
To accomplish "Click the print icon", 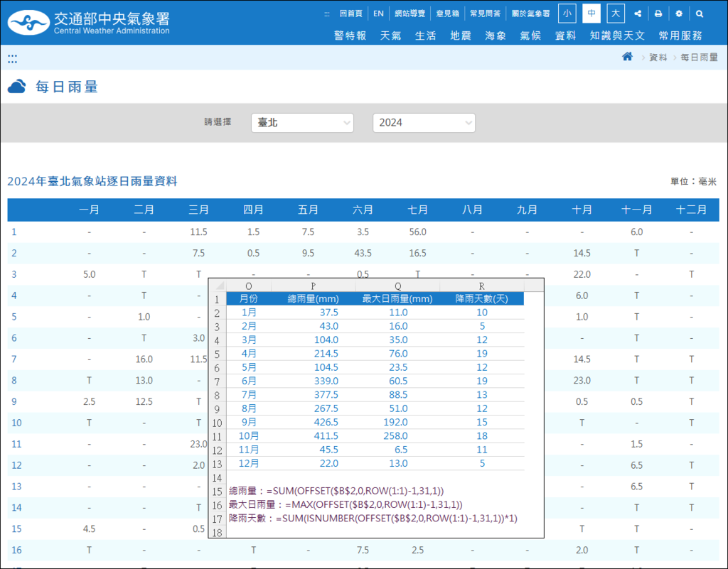I will coord(658,13).
